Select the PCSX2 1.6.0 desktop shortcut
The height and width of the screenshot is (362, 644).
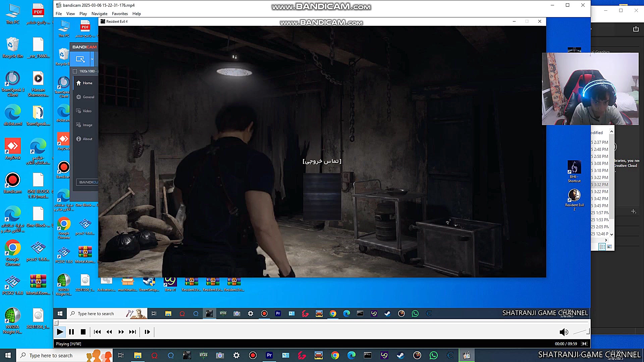tap(13, 285)
